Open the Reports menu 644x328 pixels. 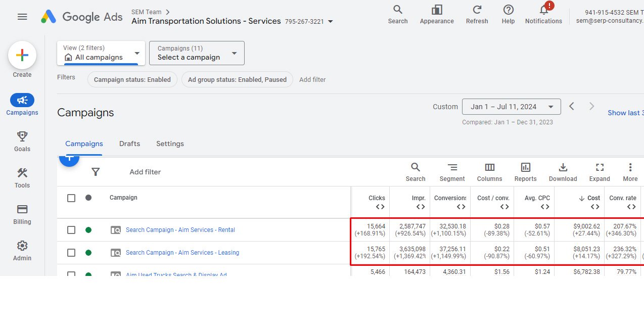pyautogui.click(x=526, y=172)
